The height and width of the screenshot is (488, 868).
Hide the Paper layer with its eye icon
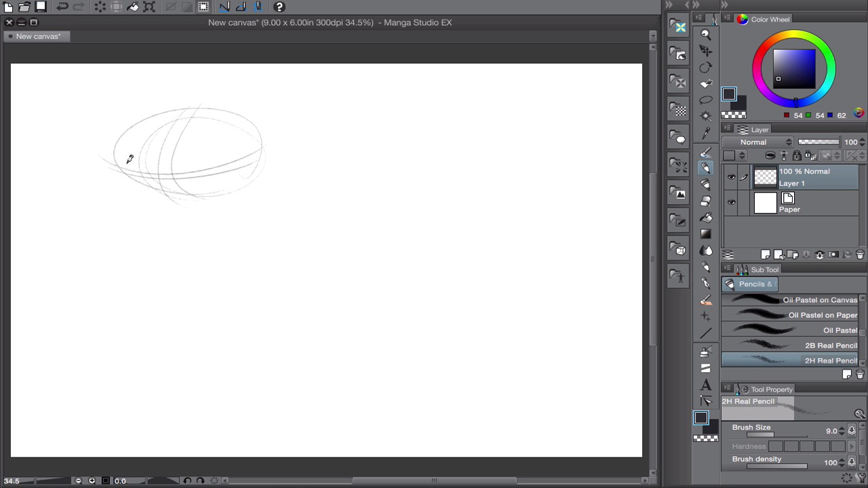click(731, 203)
